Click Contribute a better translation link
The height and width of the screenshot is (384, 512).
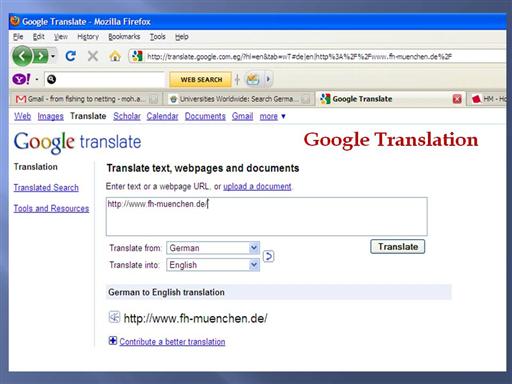click(172, 342)
